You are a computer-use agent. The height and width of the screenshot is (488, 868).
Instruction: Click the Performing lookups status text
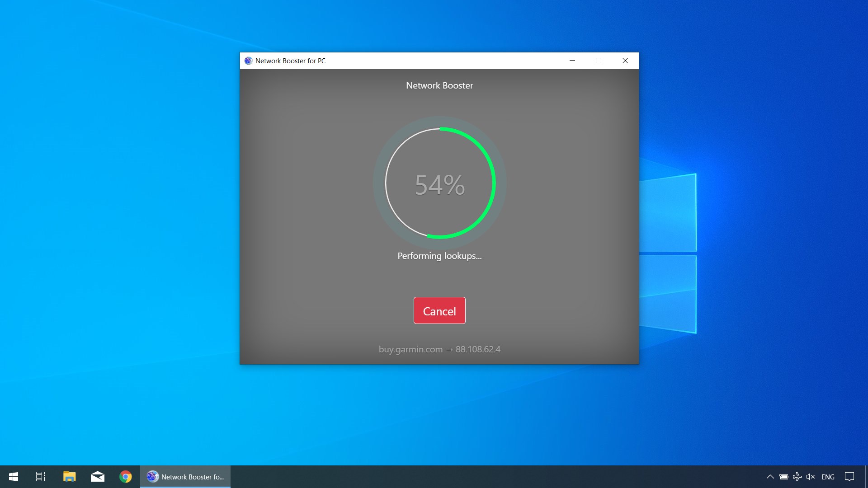[x=439, y=256]
